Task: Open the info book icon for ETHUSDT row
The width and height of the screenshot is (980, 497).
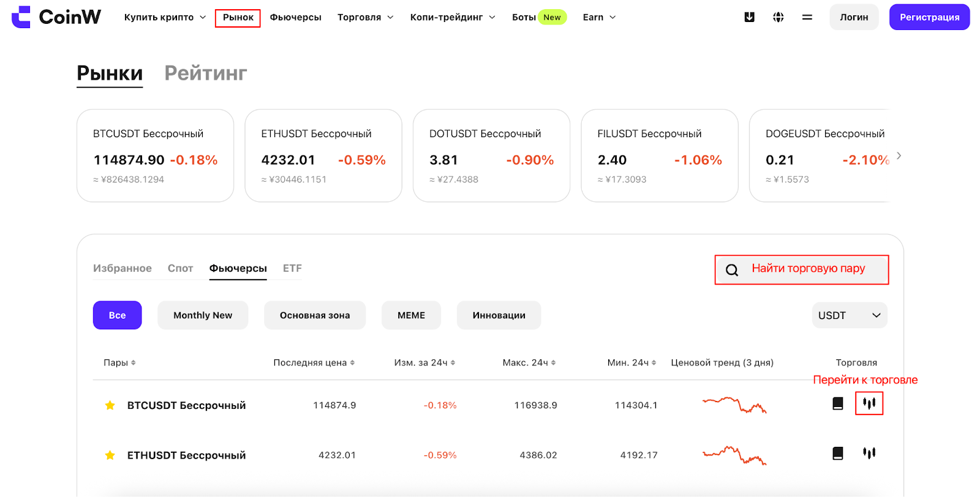Action: coord(838,453)
